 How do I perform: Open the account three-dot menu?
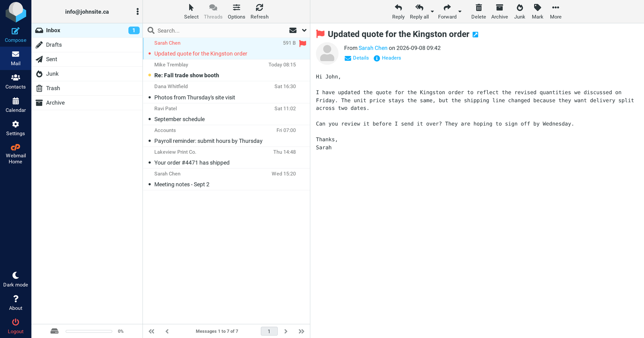point(138,12)
